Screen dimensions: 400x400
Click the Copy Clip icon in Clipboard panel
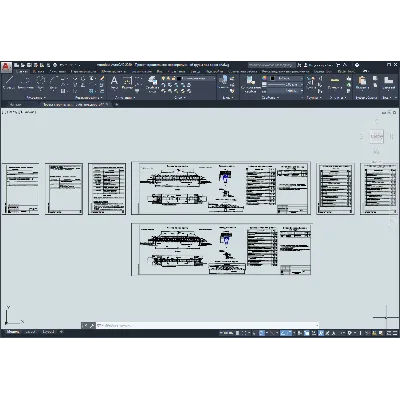[375, 85]
